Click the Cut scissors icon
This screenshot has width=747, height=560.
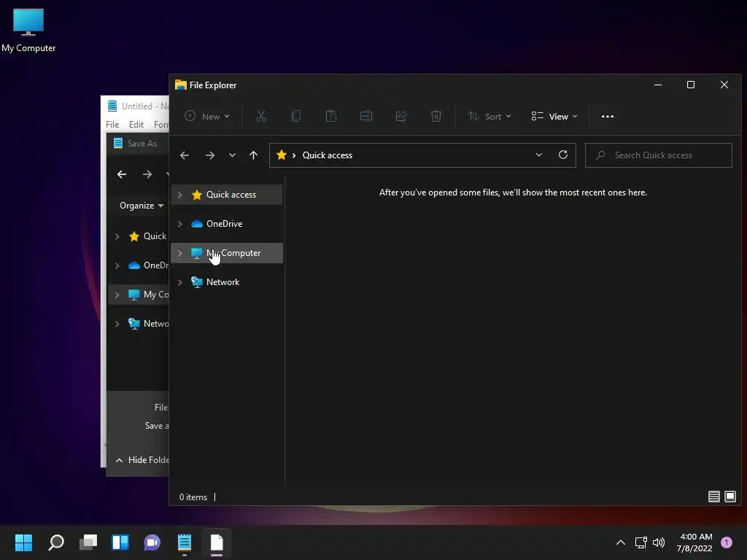point(261,116)
